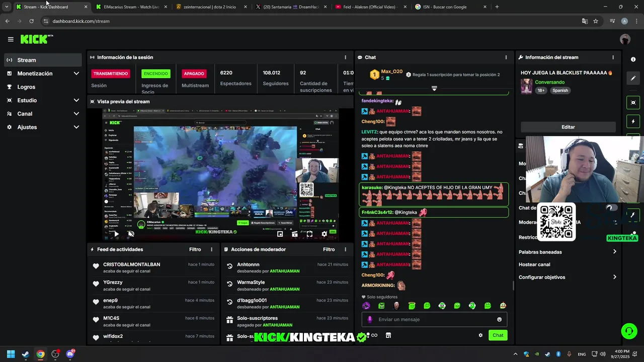The image size is (644, 362).
Task: Switch to Santamaria DreamHack X tab
Action: point(291,7)
